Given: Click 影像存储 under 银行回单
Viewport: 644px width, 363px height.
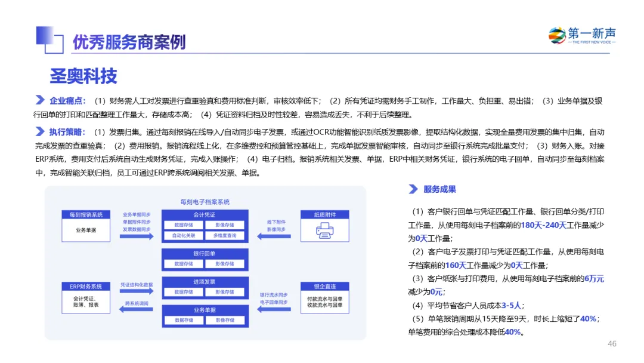Looking at the screenshot, I should coord(225,264).
